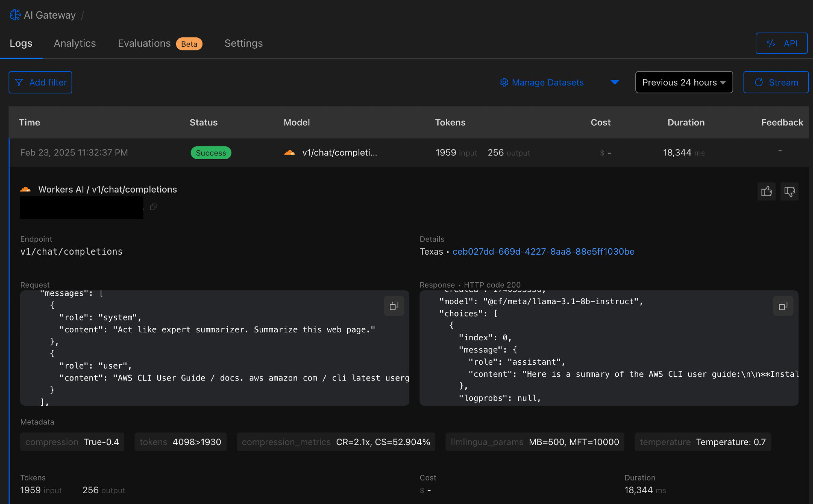Click the Beta badge next to Evaluations
Viewport: 813px width, 504px height.
pos(189,44)
